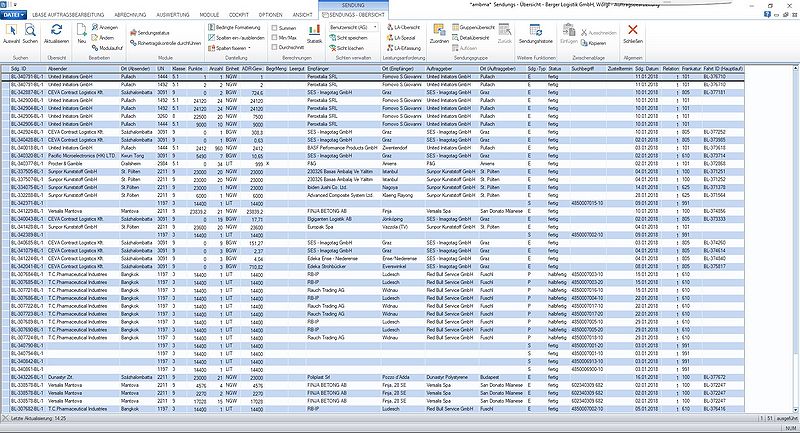Open the Suchen magnifier tool
Screen dimensions: 800x433
[30, 34]
